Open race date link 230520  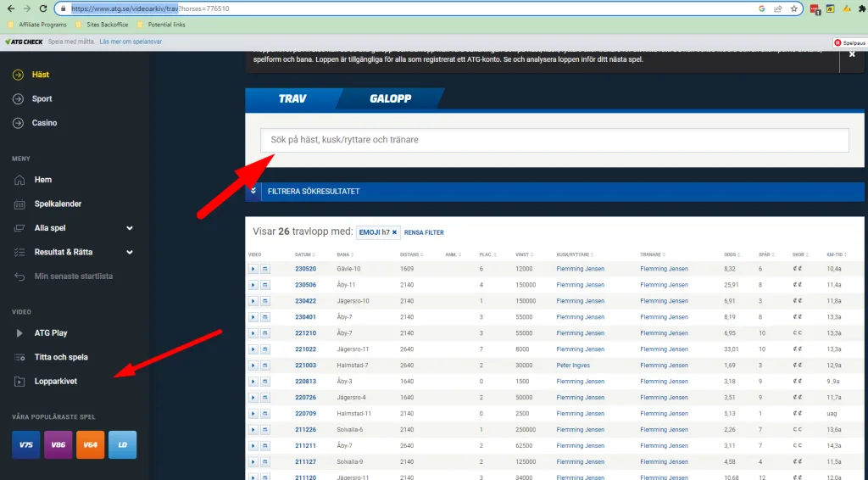tap(305, 269)
